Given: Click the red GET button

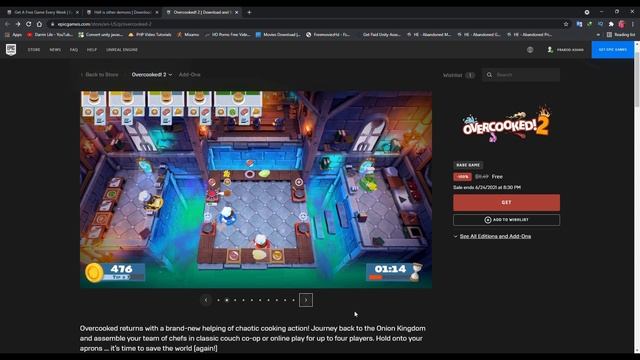Looking at the screenshot, I should pos(506,202).
